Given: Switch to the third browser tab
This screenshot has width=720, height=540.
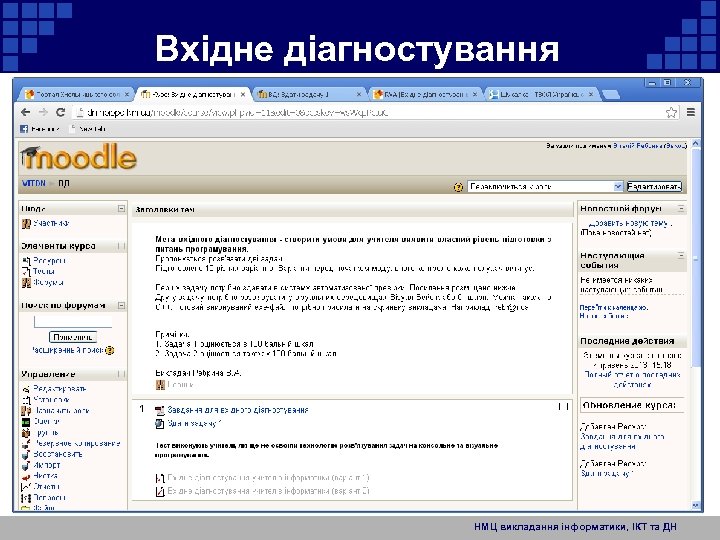Looking at the screenshot, I should point(309,94).
